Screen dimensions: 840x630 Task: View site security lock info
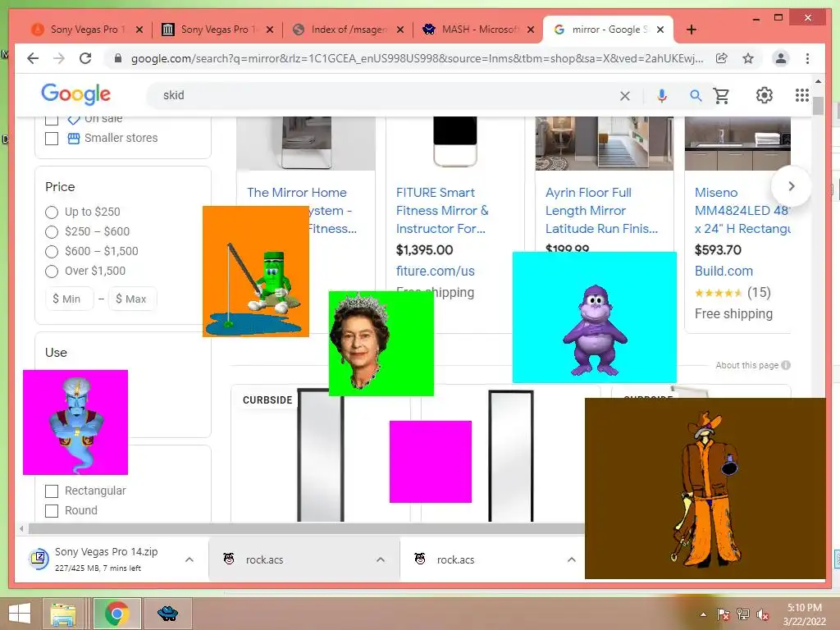pyautogui.click(x=118, y=58)
